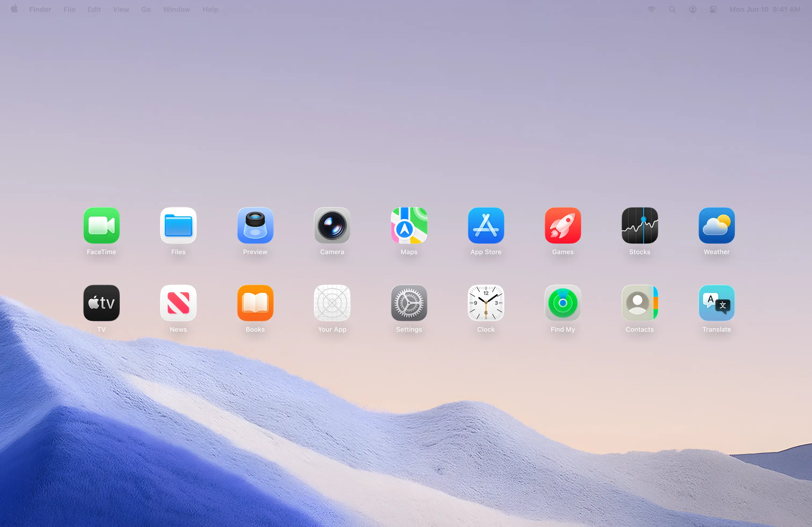Click the Camera app icon

[332, 225]
